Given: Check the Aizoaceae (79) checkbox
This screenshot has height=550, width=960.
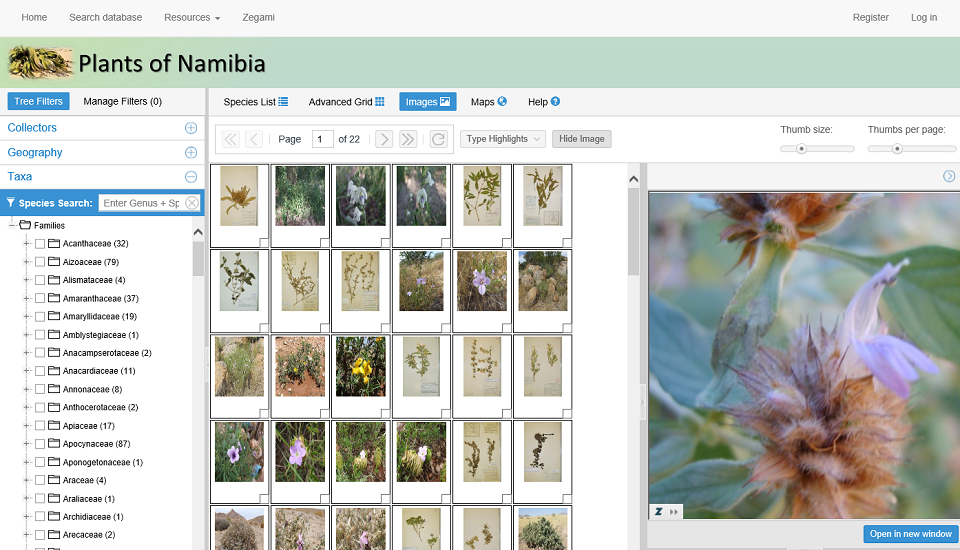Looking at the screenshot, I should click(x=40, y=262).
